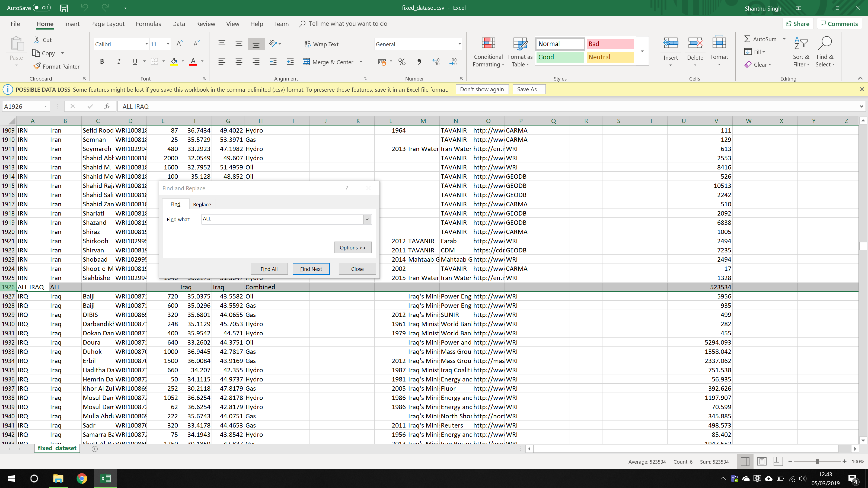Expand the Find what dropdown arrow
Viewport: 868px width, 488px height.
point(367,219)
